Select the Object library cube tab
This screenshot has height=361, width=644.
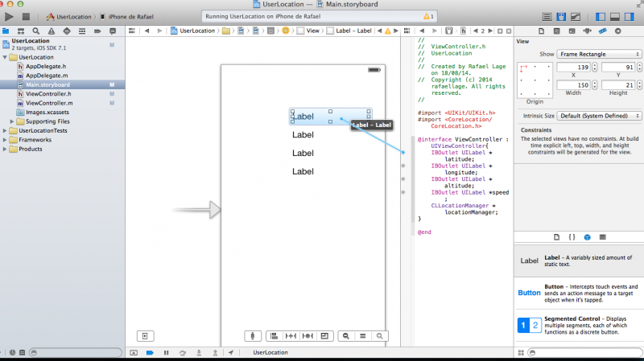click(x=588, y=237)
